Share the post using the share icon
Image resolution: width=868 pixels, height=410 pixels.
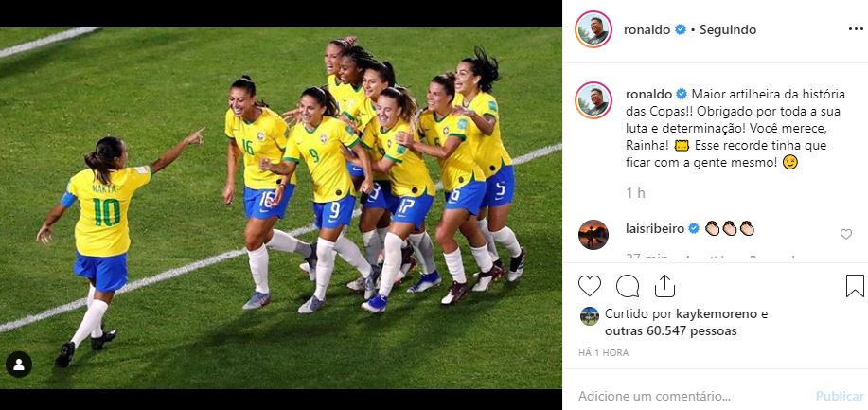coord(664,286)
